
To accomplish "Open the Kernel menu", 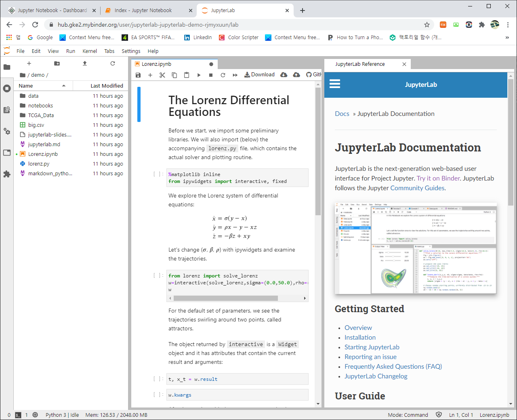I will tap(90, 51).
